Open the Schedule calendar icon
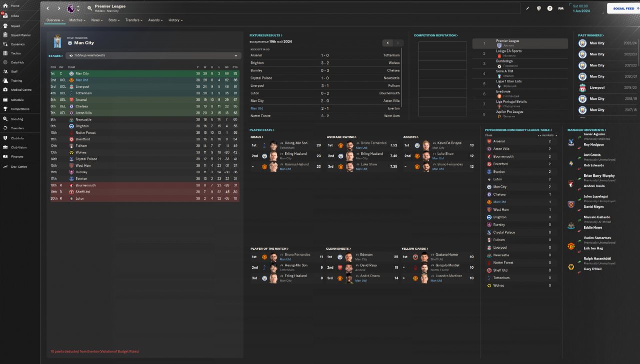The image size is (640, 364). click(x=5, y=100)
